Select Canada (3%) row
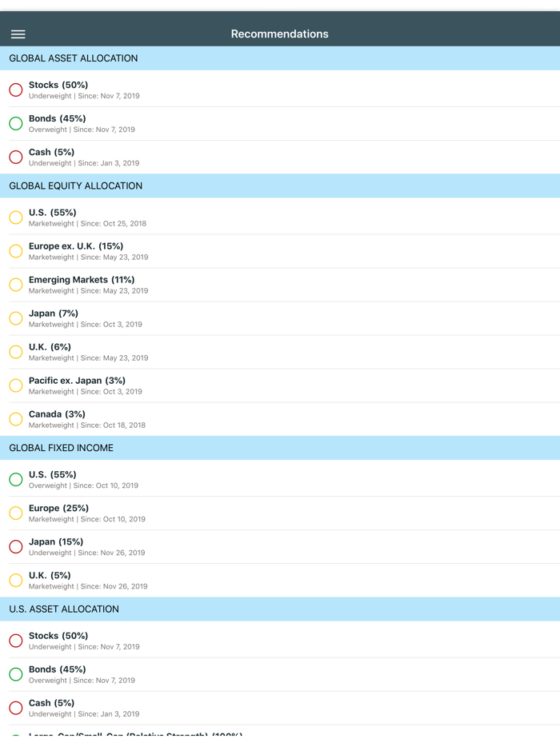560x747 pixels. coord(280,419)
